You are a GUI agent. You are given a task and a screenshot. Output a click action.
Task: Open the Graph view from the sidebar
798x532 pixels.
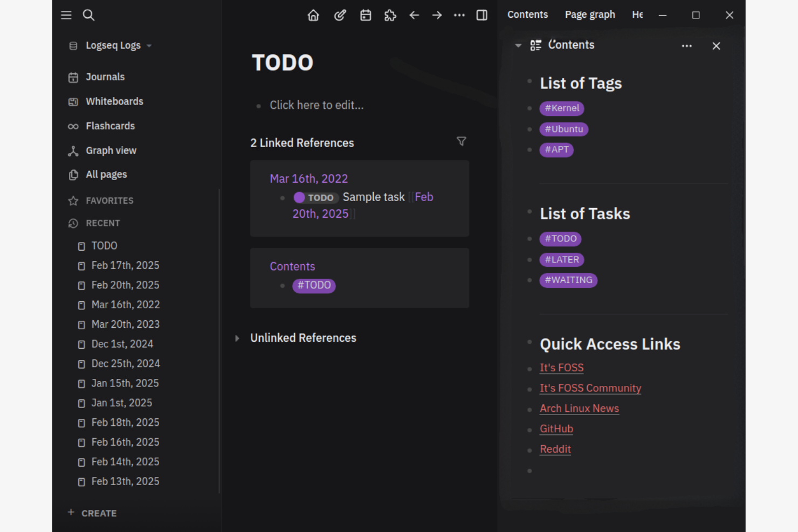click(111, 150)
